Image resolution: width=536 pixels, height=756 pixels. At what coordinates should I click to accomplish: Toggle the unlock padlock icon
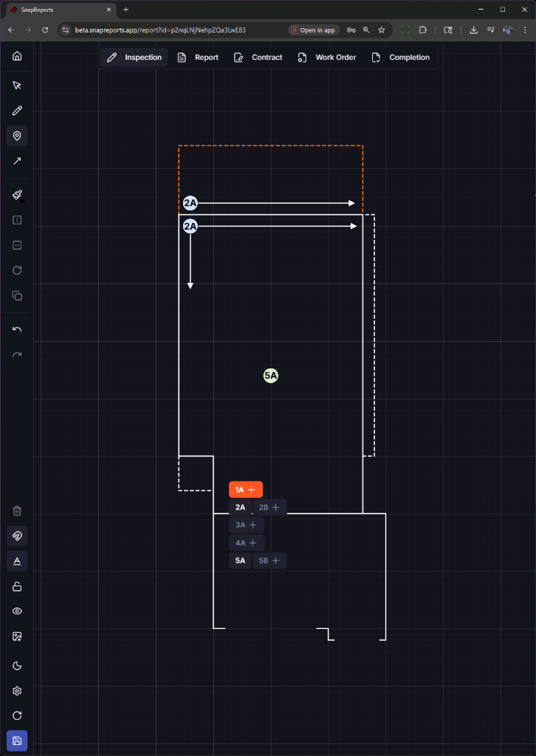(17, 586)
